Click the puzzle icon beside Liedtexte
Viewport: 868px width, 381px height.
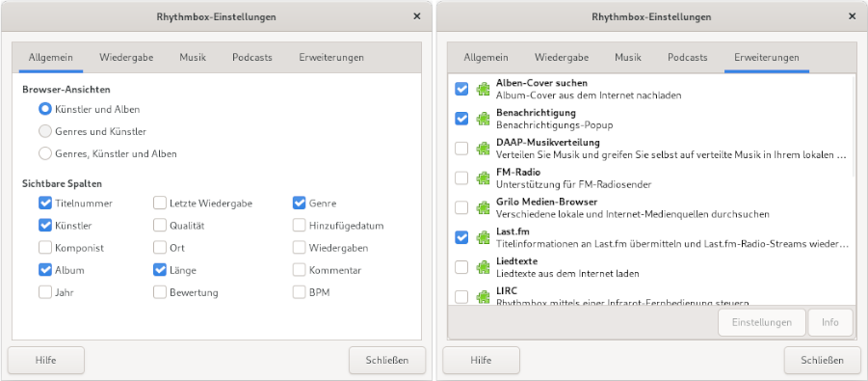[484, 267]
